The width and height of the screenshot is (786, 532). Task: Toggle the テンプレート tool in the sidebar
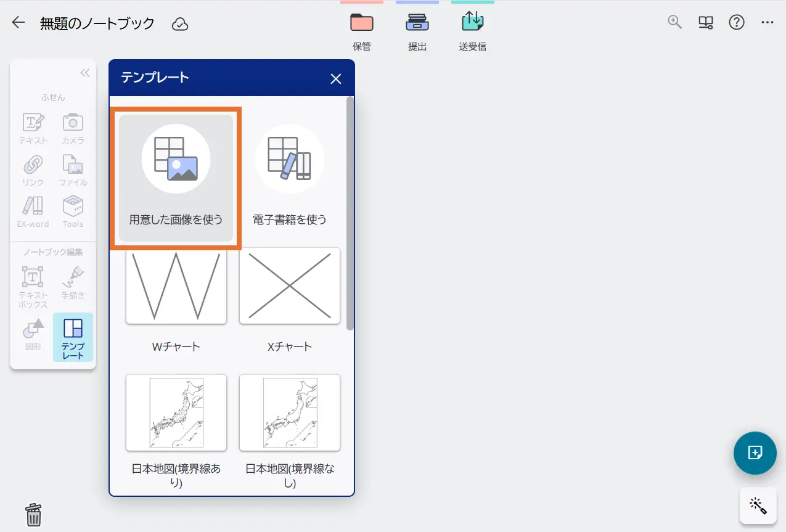(x=73, y=337)
